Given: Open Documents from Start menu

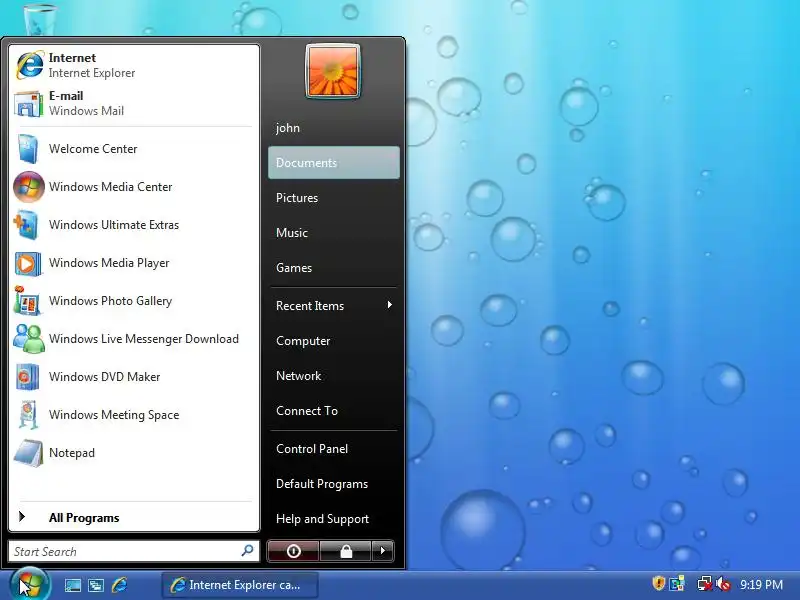Looking at the screenshot, I should click(334, 163).
